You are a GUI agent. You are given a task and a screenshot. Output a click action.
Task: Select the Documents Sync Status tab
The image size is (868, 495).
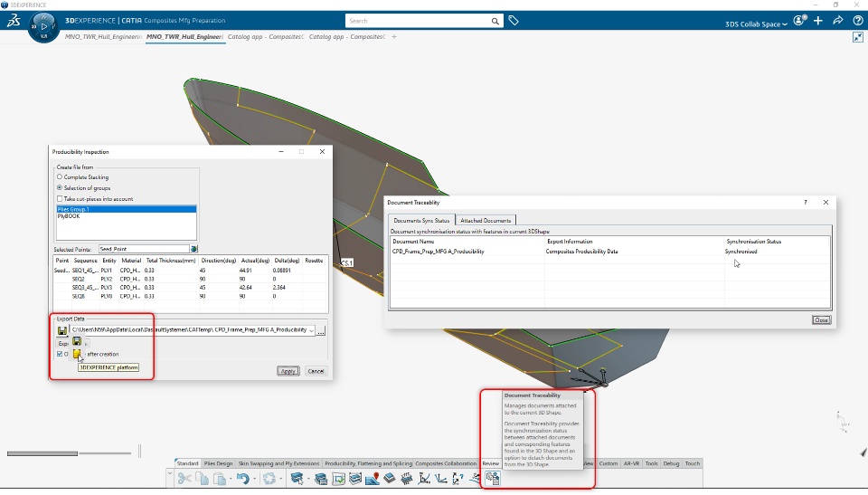coord(421,221)
